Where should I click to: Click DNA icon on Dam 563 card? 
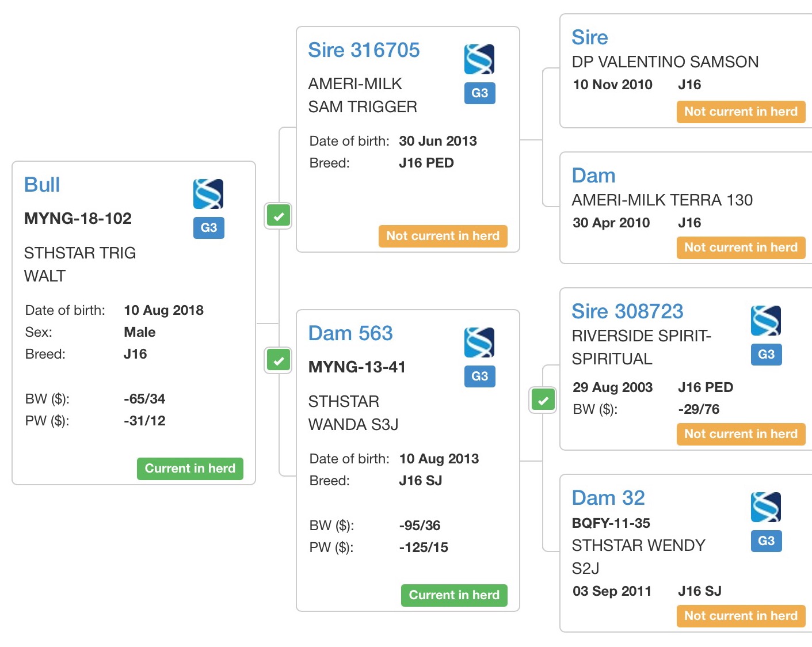coord(479,342)
